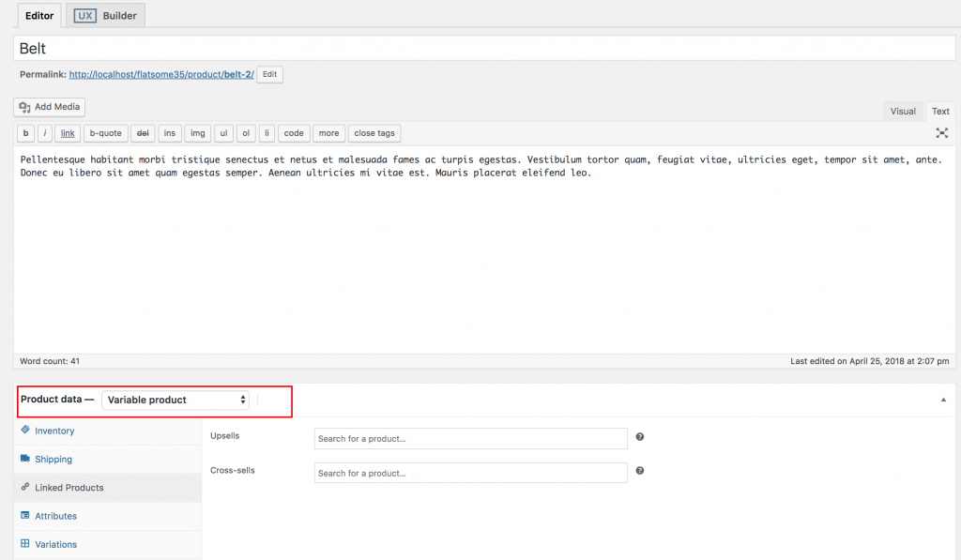This screenshot has width=961, height=560.
Task: Open the UX Builder tab
Action: pos(105,15)
